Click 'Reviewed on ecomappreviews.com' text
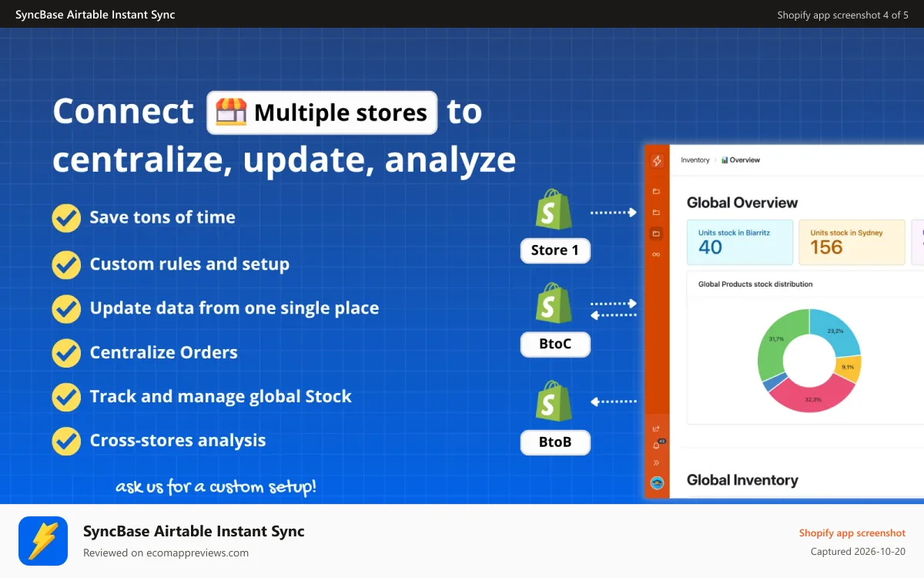Screen dimensions: 924x578 [x=166, y=553]
